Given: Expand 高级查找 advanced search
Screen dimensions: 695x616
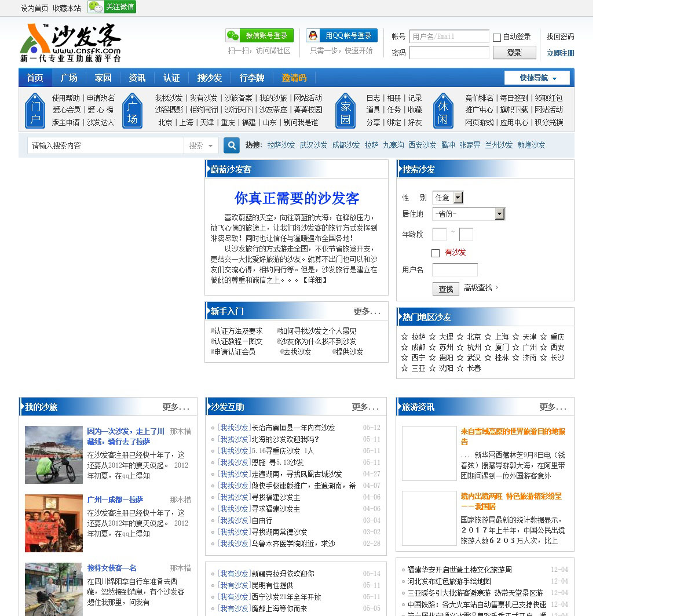Looking at the screenshot, I should (x=480, y=288).
